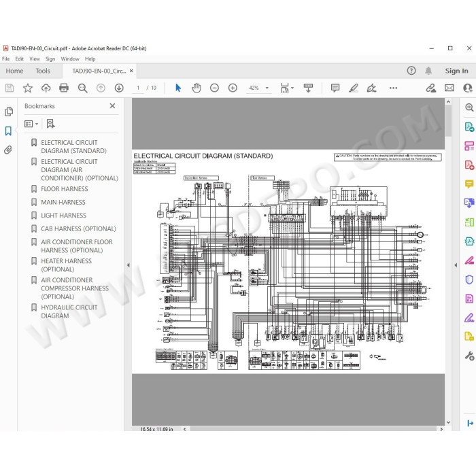Open Comment tool in right pane
The image size is (476, 476).
(x=469, y=184)
